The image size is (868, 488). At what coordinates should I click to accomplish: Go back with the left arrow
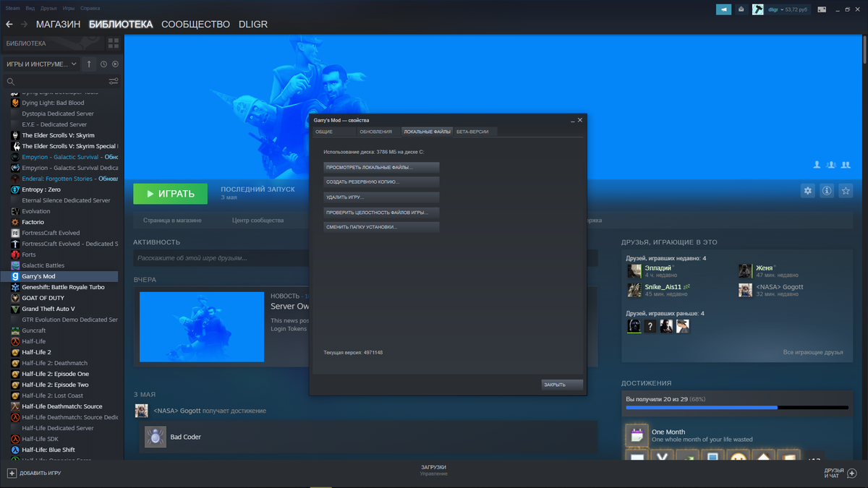[9, 25]
